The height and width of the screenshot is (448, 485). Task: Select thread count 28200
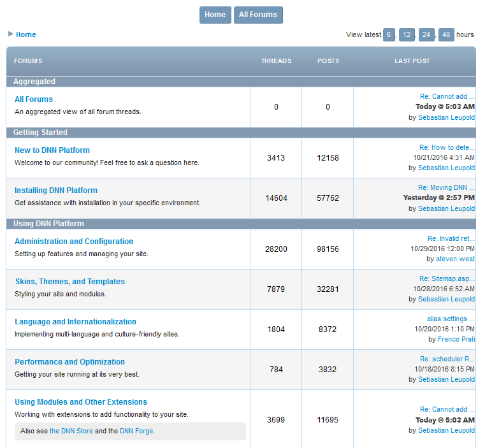point(276,249)
